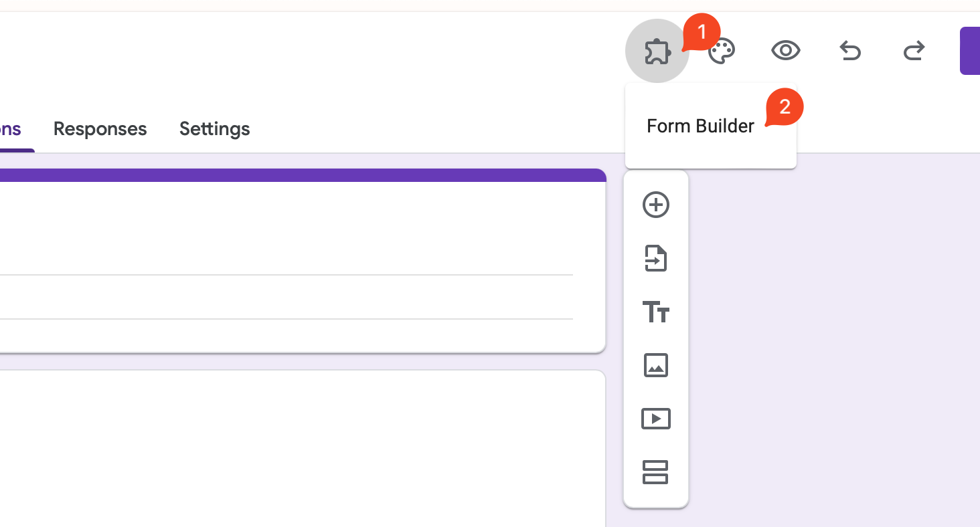Click the purple Send button
Screen dimensions: 980x527
pos(969,51)
